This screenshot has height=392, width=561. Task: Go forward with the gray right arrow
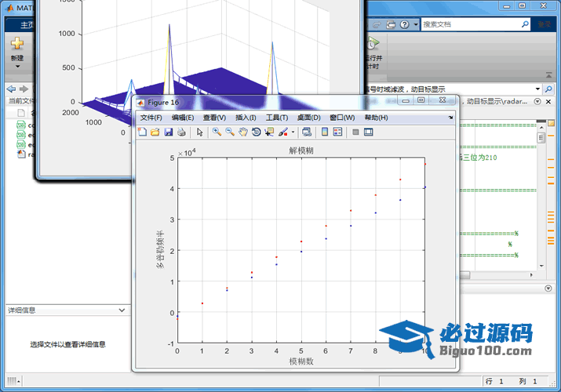[24, 89]
